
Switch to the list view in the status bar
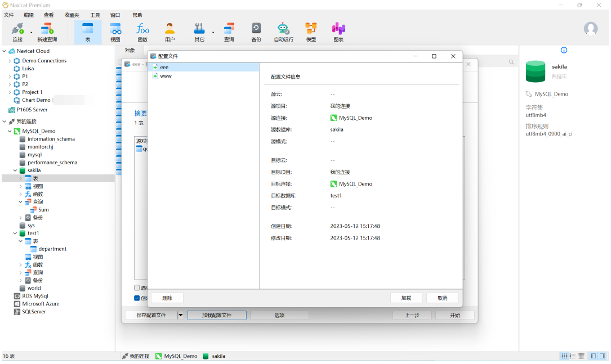point(573,356)
